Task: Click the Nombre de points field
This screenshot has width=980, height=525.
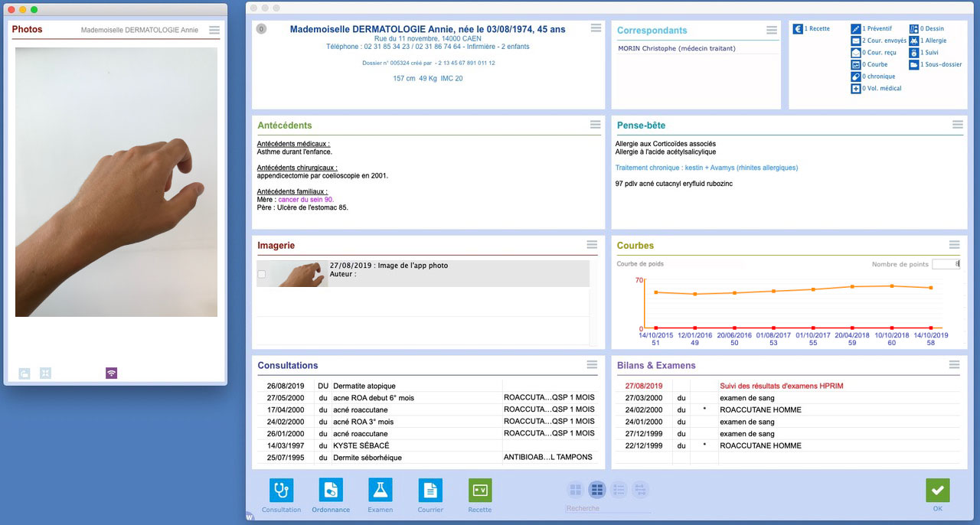Action: pos(946,264)
